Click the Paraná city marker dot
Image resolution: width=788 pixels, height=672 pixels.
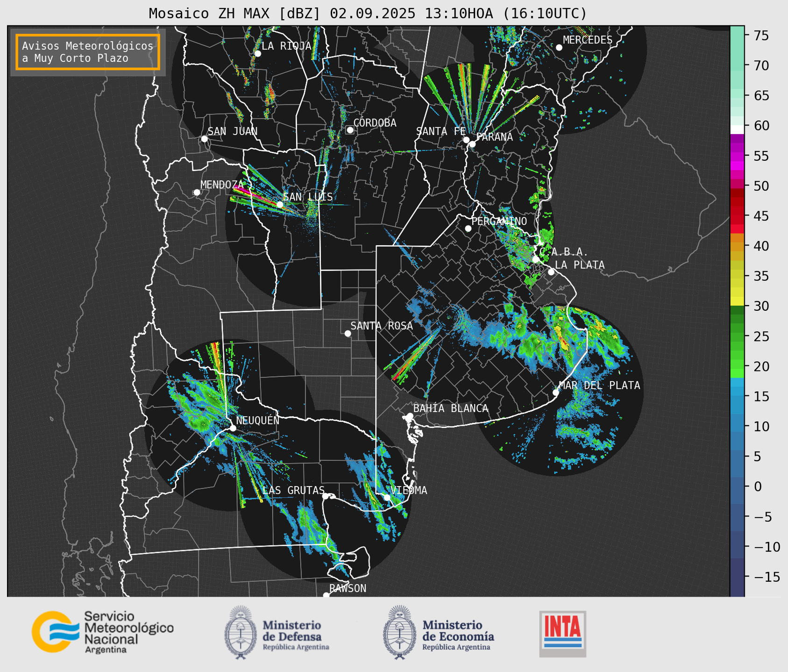tap(472, 144)
